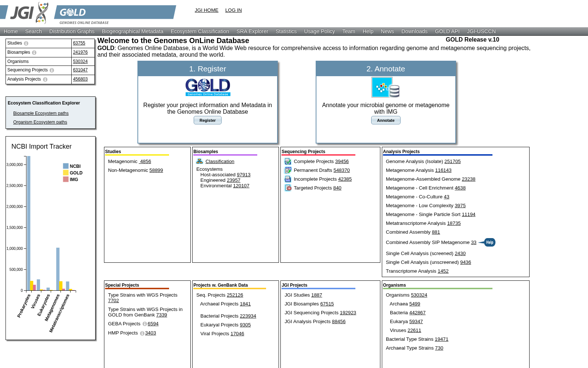Click the IMG icon in Annotate panel
The height and width of the screenshot is (368, 588).
[x=386, y=87]
